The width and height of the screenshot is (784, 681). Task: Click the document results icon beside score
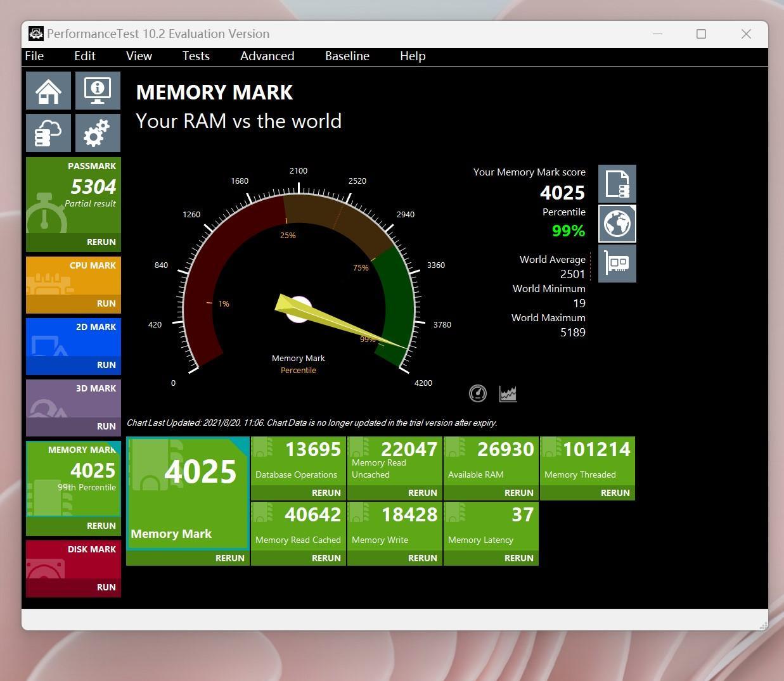click(617, 184)
